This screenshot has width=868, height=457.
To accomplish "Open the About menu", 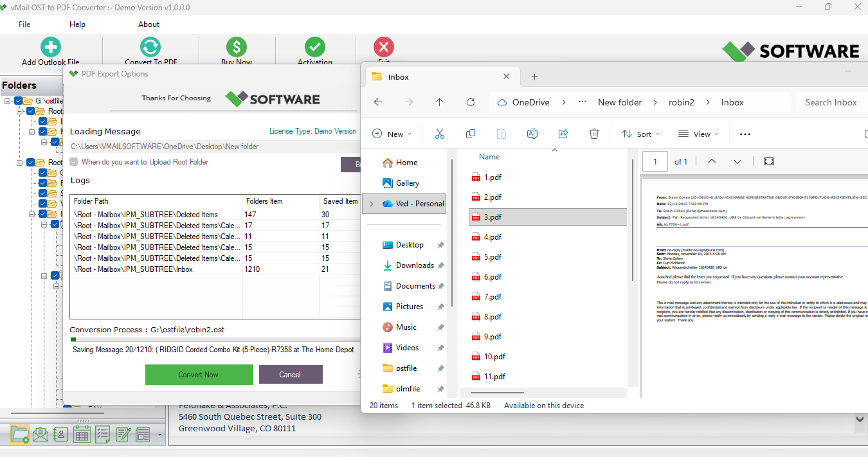I will point(149,24).
